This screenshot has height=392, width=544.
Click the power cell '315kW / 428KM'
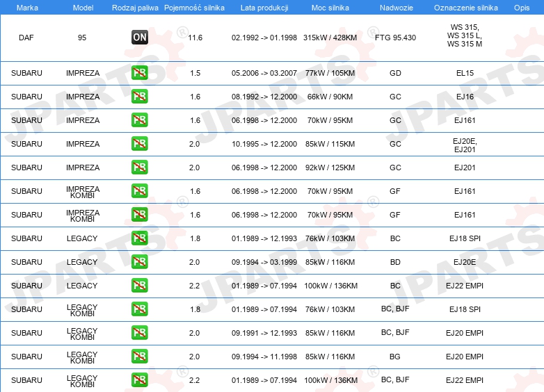click(330, 38)
